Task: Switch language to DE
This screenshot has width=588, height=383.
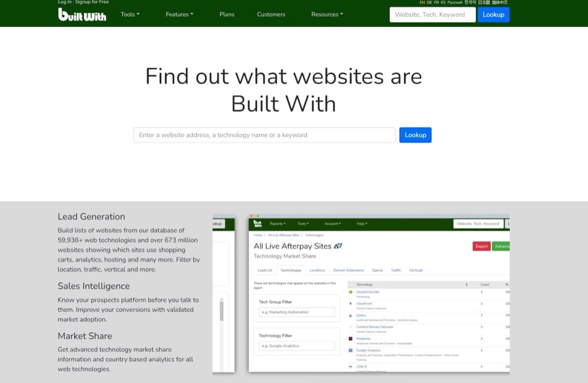Action: (429, 2)
